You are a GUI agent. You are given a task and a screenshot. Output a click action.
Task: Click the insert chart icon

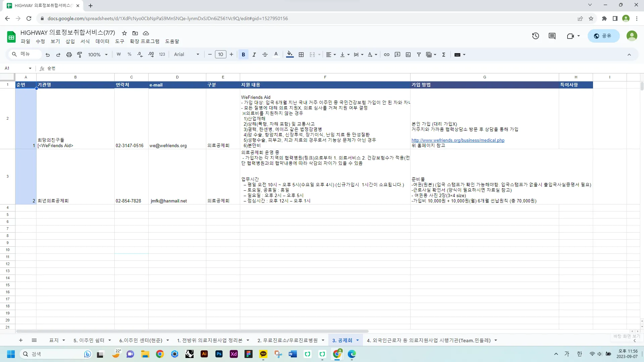(x=408, y=55)
